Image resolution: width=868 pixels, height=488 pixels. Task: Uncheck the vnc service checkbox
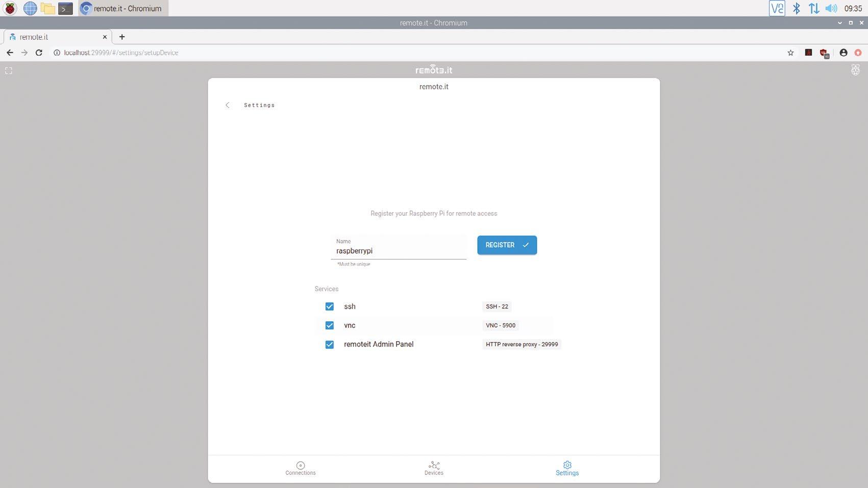coord(330,325)
